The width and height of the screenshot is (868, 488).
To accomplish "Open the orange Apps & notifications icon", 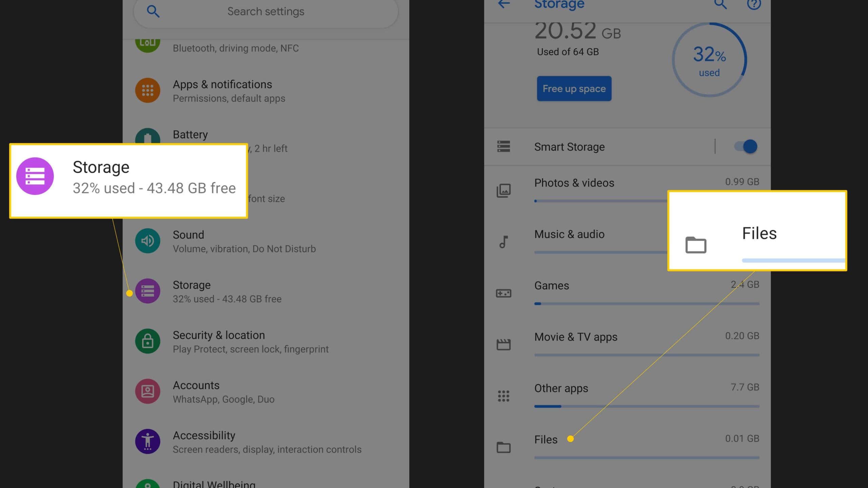I will point(147,90).
